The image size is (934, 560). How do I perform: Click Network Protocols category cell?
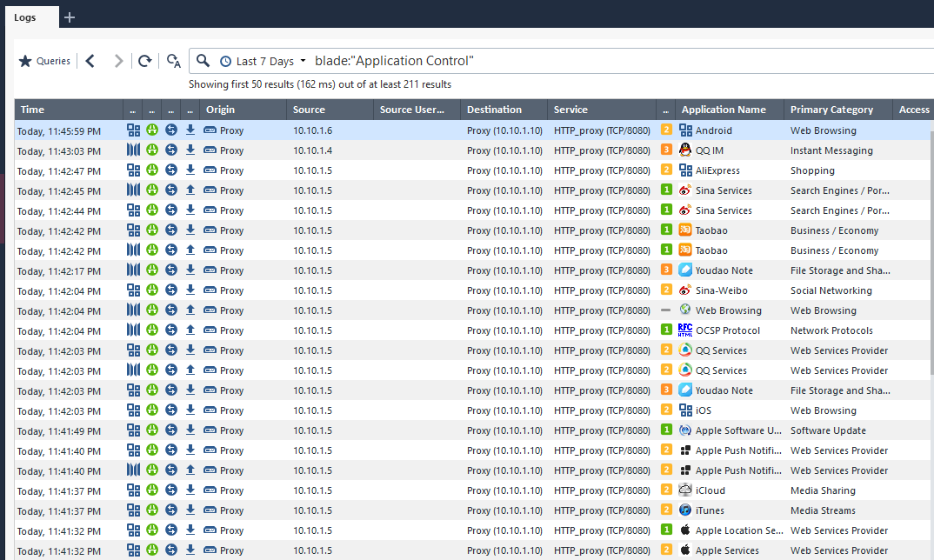pos(831,330)
